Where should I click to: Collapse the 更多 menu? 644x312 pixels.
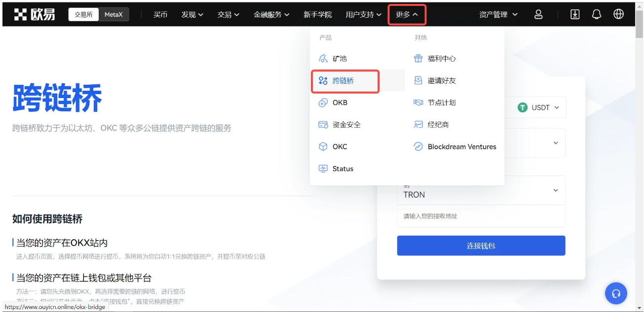tap(407, 15)
